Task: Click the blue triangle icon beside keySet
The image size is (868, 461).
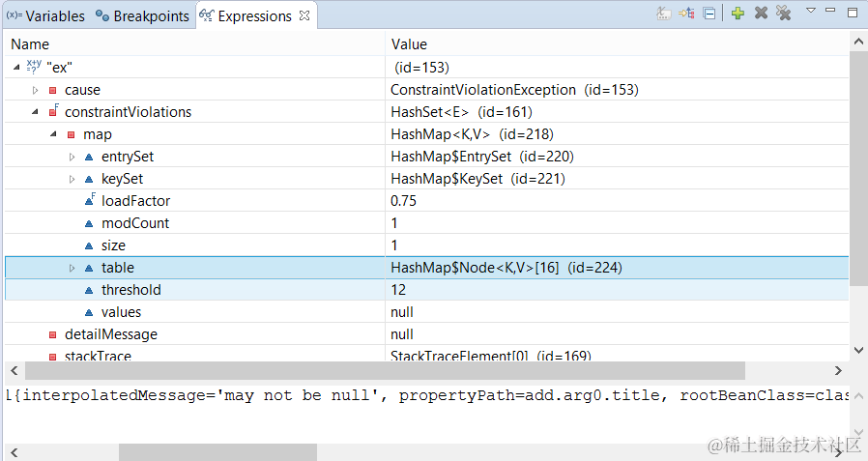Action: tap(89, 180)
